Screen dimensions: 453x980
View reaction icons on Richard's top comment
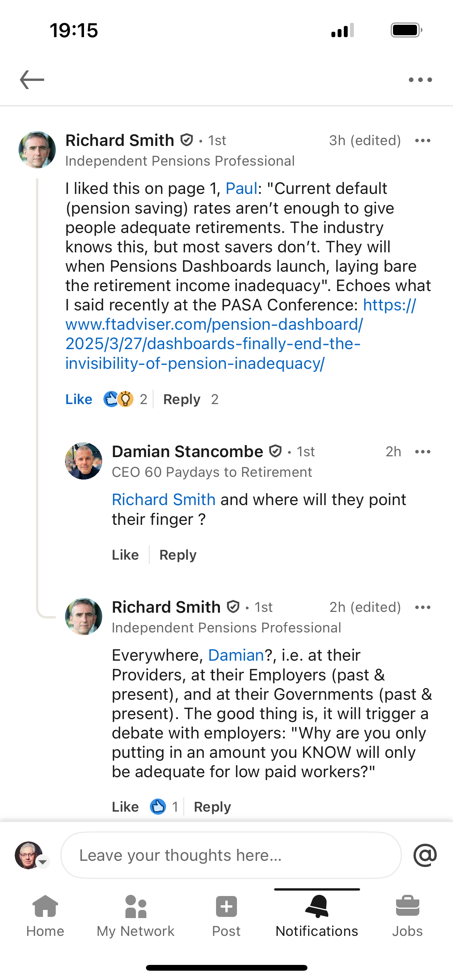pyautogui.click(x=118, y=399)
